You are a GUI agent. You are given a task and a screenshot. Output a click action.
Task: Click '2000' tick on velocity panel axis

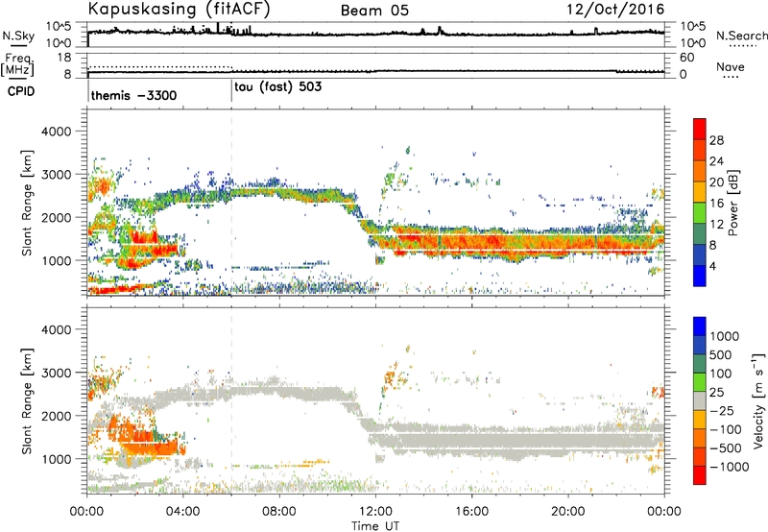click(x=56, y=416)
